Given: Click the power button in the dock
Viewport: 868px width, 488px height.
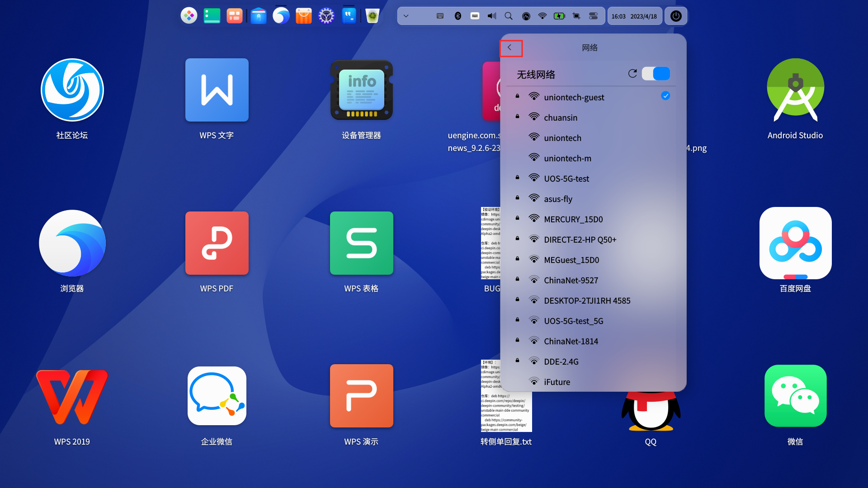Looking at the screenshot, I should [676, 16].
